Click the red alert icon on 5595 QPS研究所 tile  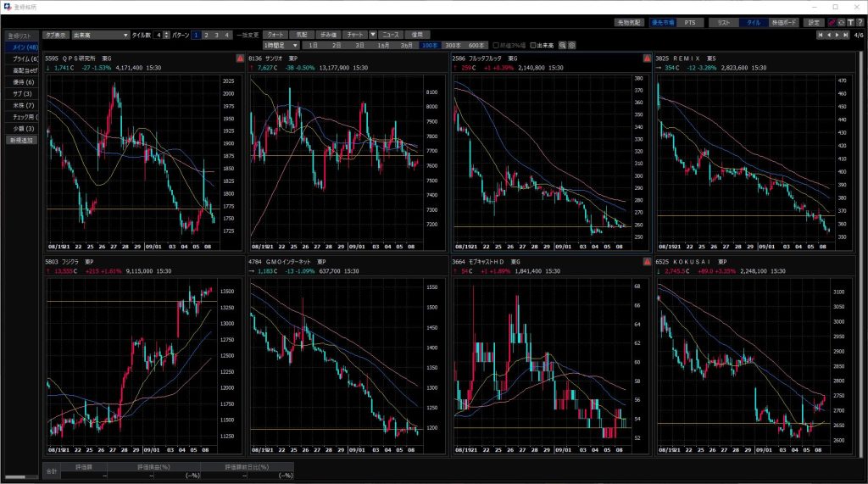(239, 58)
